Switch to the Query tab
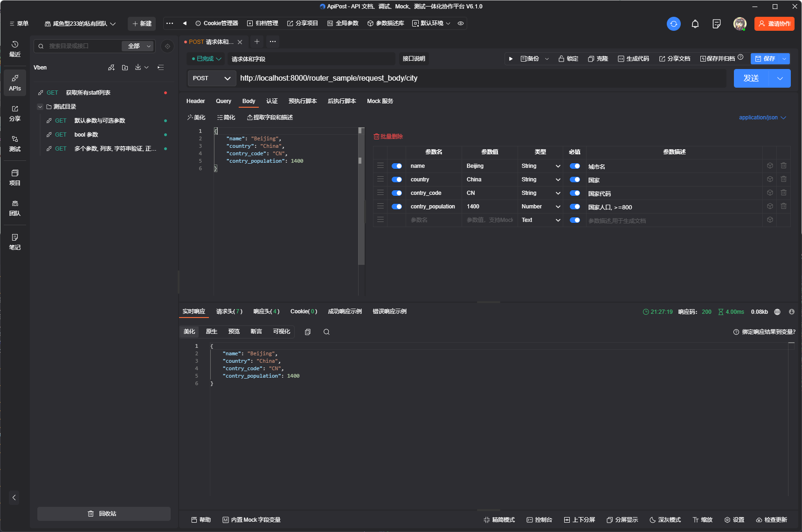The width and height of the screenshot is (802, 532). click(x=223, y=101)
